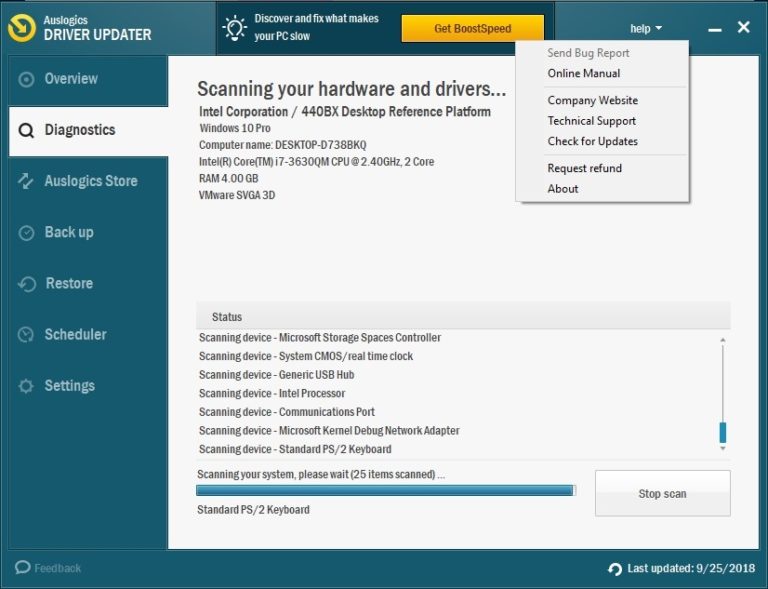Select row 'Scanning device - Intel Processor'
Screen dimensions: 768x589
[x=272, y=394]
